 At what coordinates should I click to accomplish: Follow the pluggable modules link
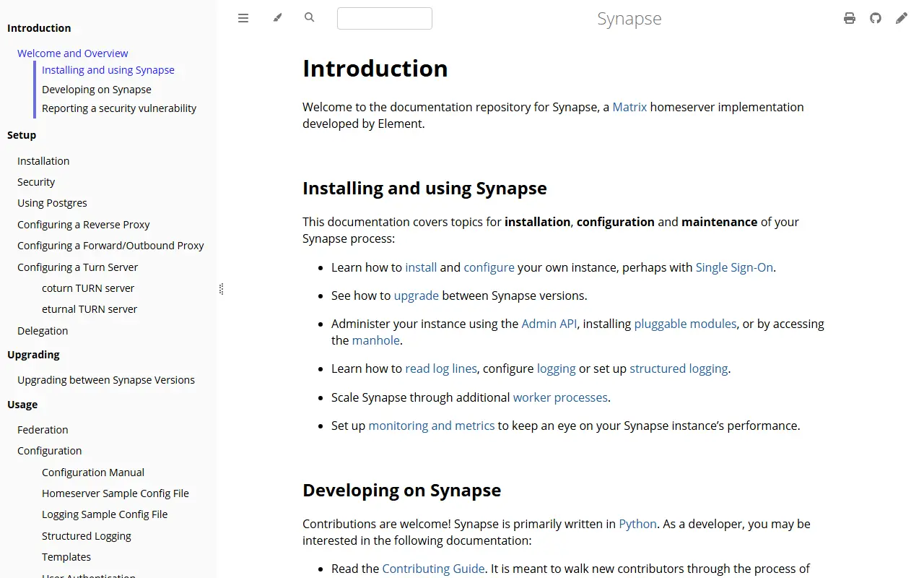pos(686,324)
